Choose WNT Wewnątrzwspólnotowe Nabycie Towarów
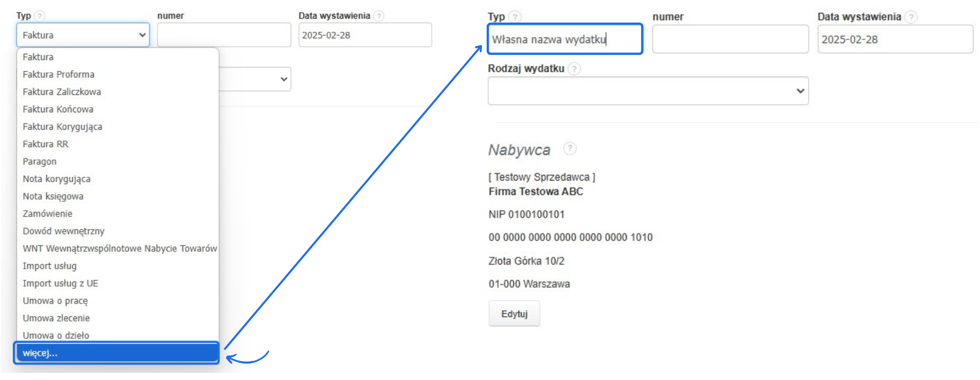The image size is (980, 380). tap(119, 249)
